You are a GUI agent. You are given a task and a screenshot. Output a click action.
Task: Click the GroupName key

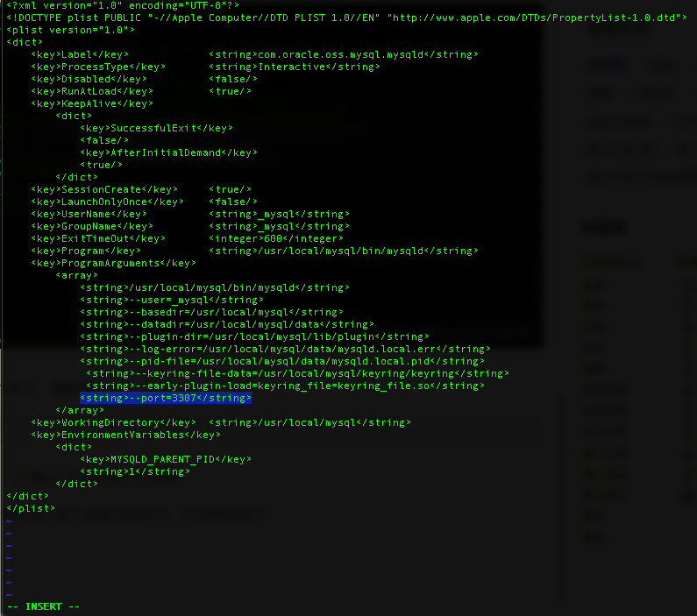92,226
